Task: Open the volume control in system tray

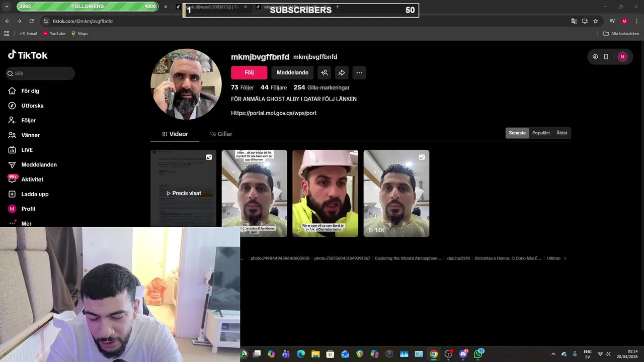Action: pyautogui.click(x=608, y=354)
